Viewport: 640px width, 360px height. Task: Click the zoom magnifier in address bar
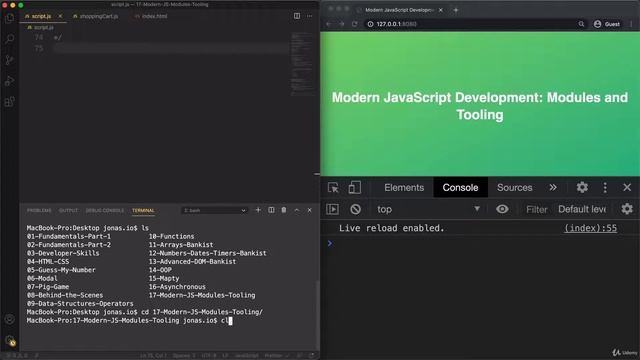coord(581,24)
